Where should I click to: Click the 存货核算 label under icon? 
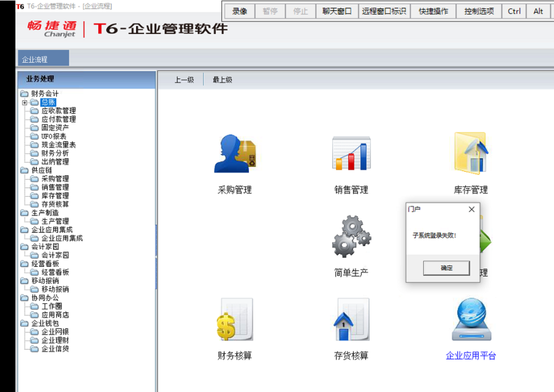352,355
